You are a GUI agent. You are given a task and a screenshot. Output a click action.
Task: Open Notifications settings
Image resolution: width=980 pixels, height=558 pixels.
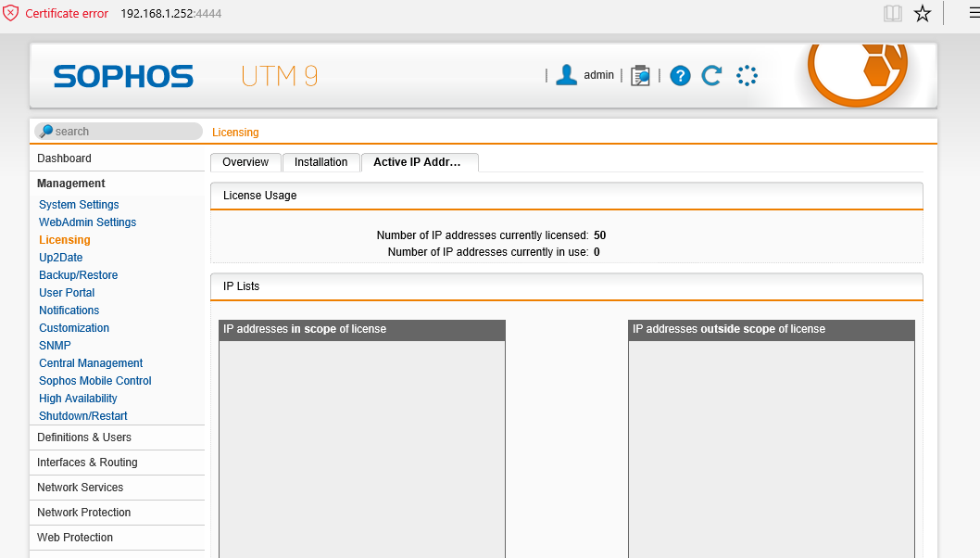click(69, 310)
